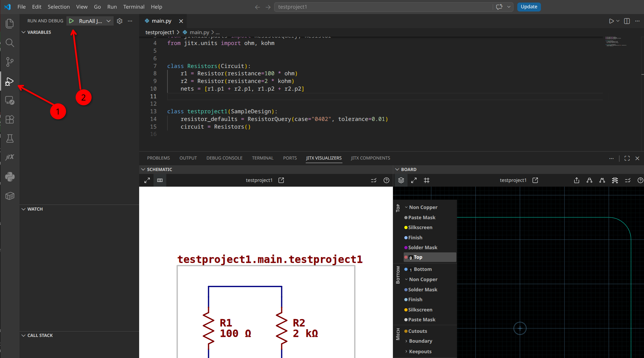Switch to the DEBUG CONSOLE tab

point(224,158)
